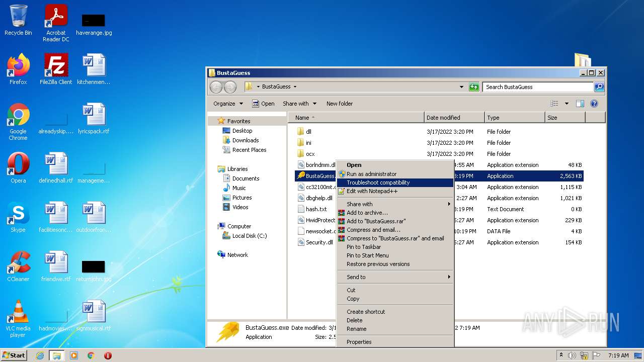The image size is (644, 362).
Task: Choose Delete from the context menu
Action: (395, 320)
